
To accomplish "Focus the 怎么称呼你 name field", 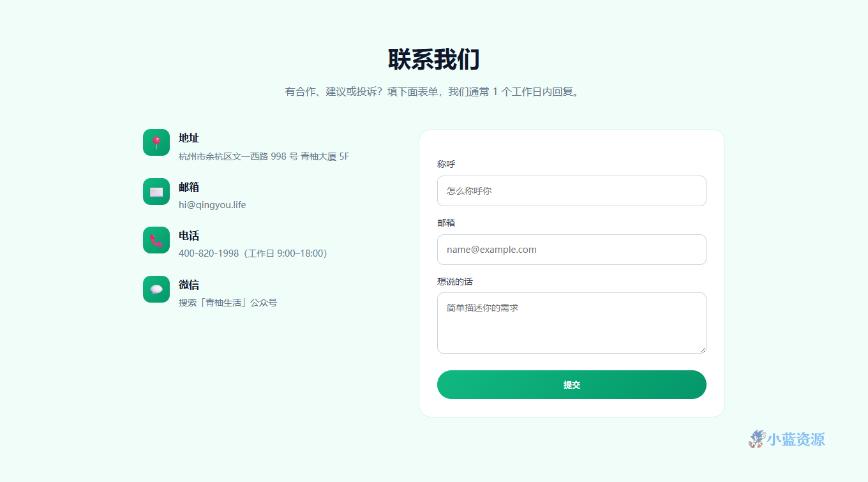I will [x=572, y=191].
